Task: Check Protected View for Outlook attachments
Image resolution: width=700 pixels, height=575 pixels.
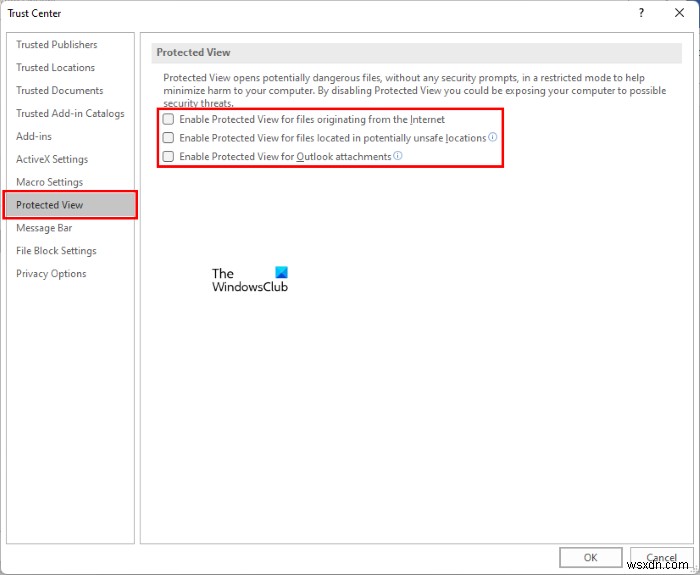Action: (168, 156)
